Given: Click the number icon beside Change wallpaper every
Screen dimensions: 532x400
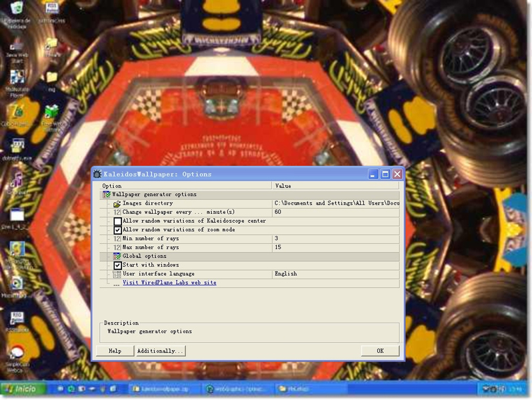Looking at the screenshot, I should pos(117,213).
